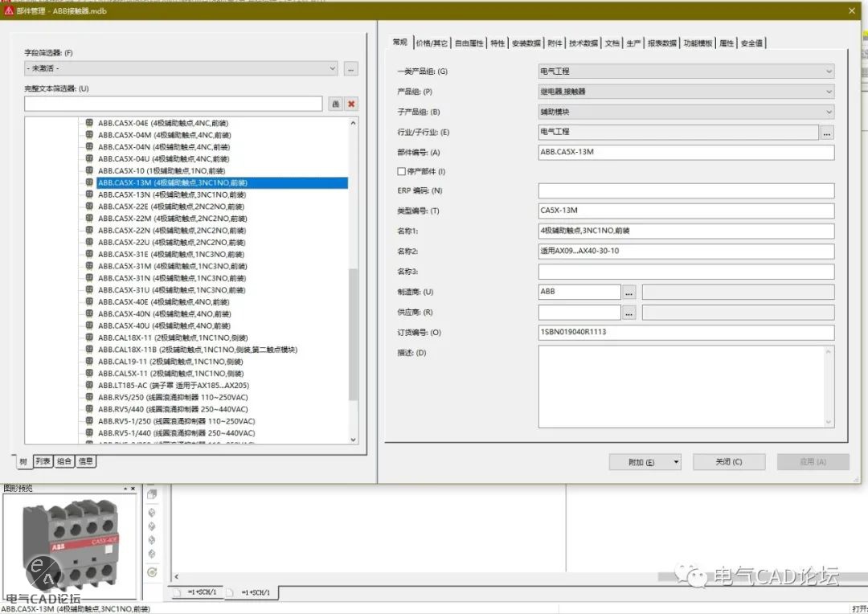Click into the ERP 编码 field

686,190
